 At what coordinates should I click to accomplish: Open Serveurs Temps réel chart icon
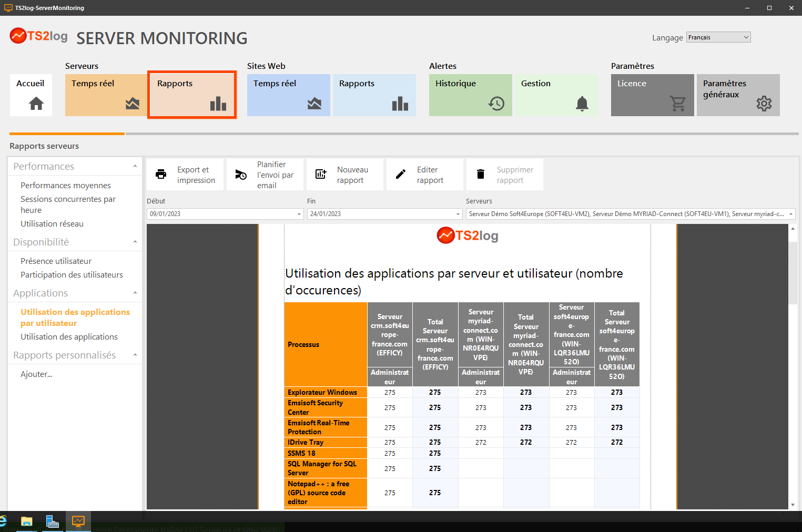coord(133,104)
